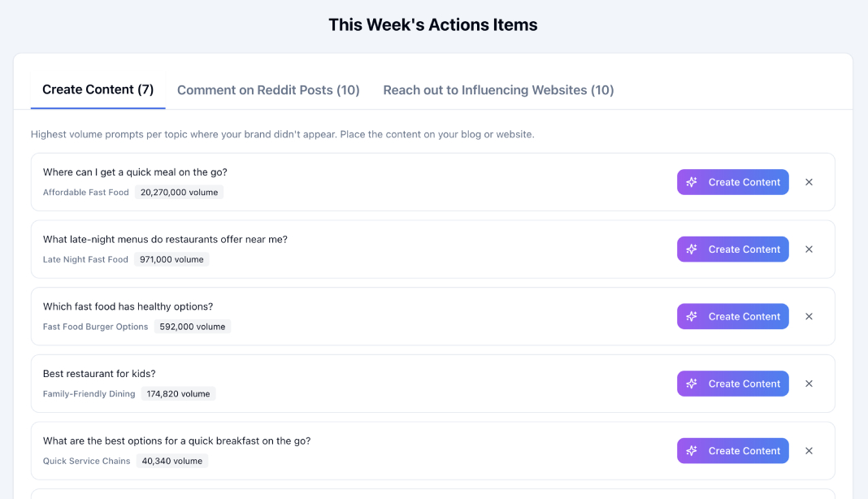Click the 20,270,000 volume badge
868x499 pixels.
tap(180, 192)
